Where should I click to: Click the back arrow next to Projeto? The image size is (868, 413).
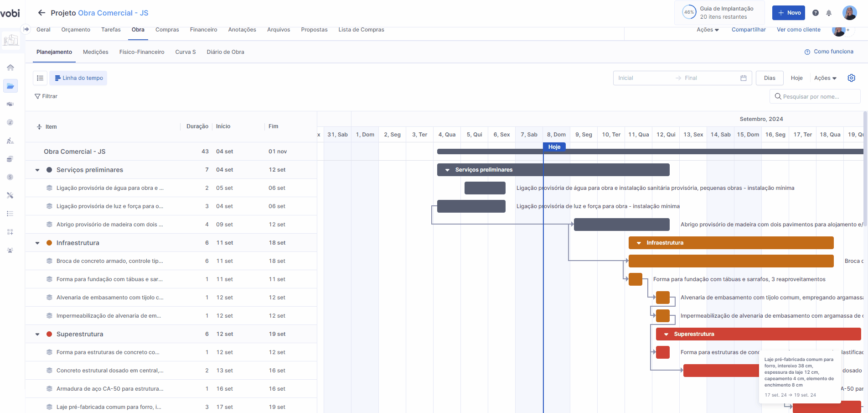(x=41, y=13)
